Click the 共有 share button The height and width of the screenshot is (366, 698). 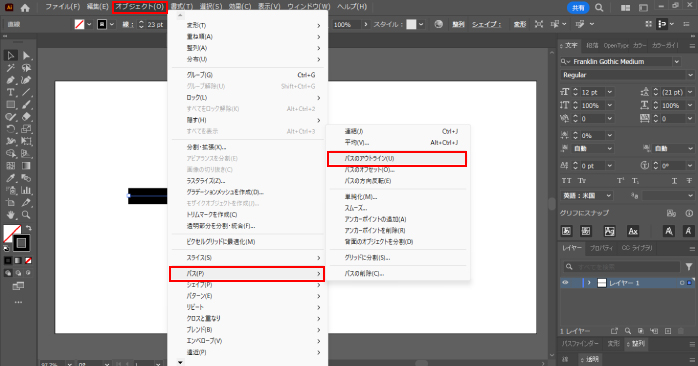click(x=578, y=8)
